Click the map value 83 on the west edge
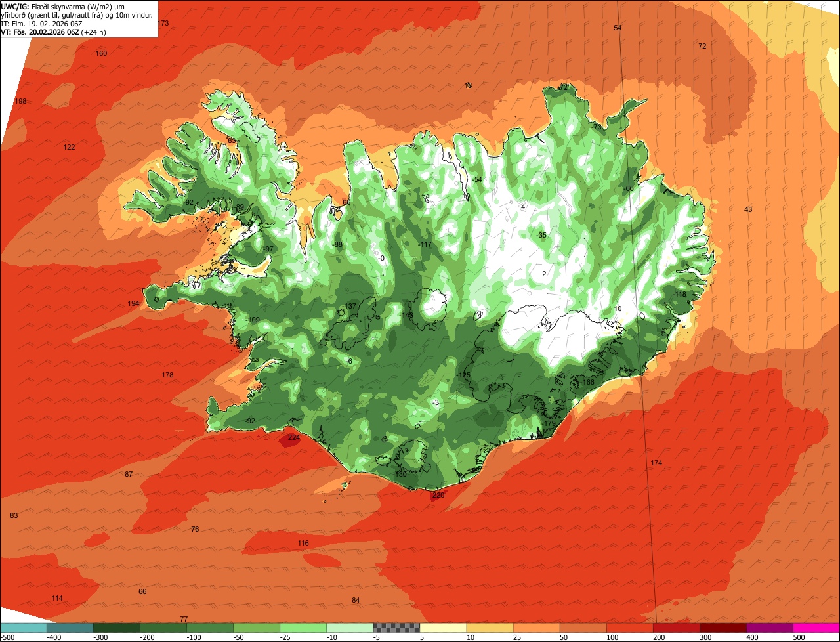The height and width of the screenshot is (642, 840). [14, 516]
